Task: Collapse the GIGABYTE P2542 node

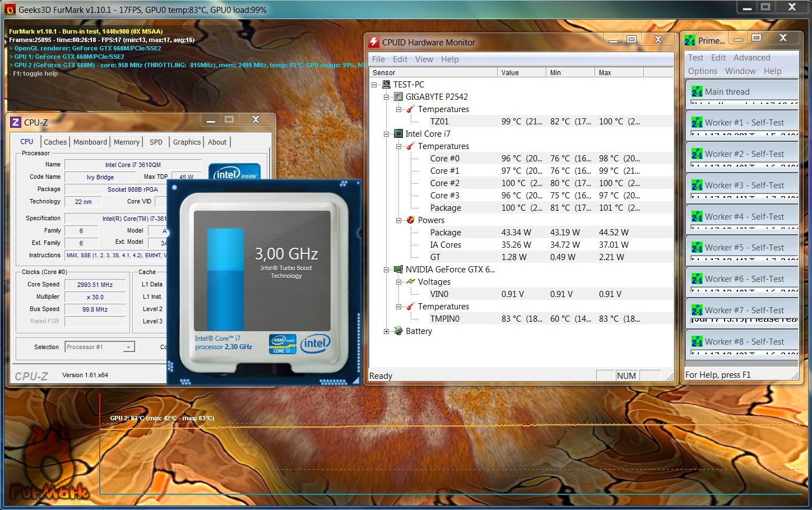Action: click(386, 97)
